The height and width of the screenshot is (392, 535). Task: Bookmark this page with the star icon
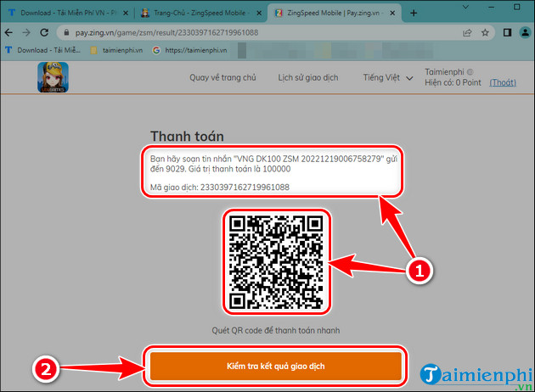[485, 33]
